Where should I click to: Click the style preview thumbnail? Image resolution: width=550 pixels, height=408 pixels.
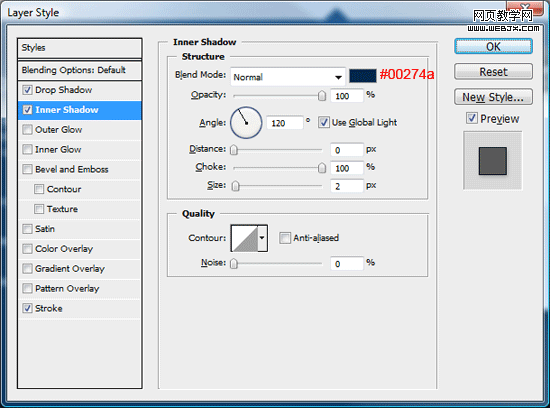(493, 161)
